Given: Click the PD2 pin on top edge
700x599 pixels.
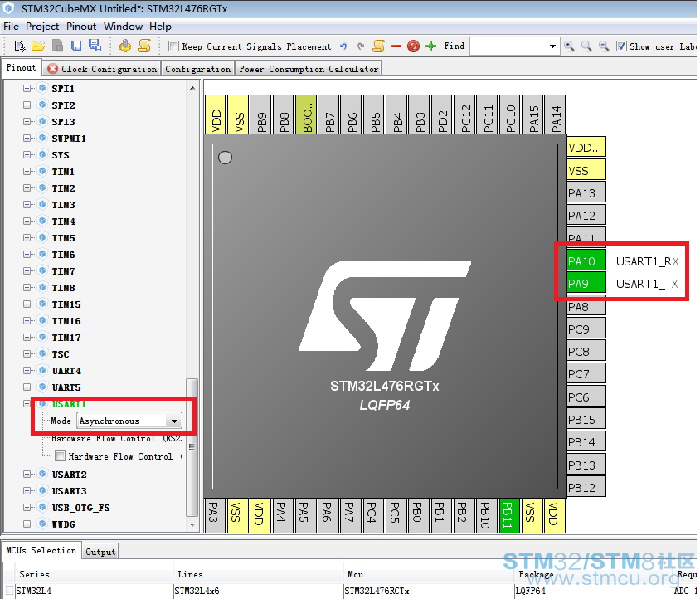Looking at the screenshot, I should 442,114.
